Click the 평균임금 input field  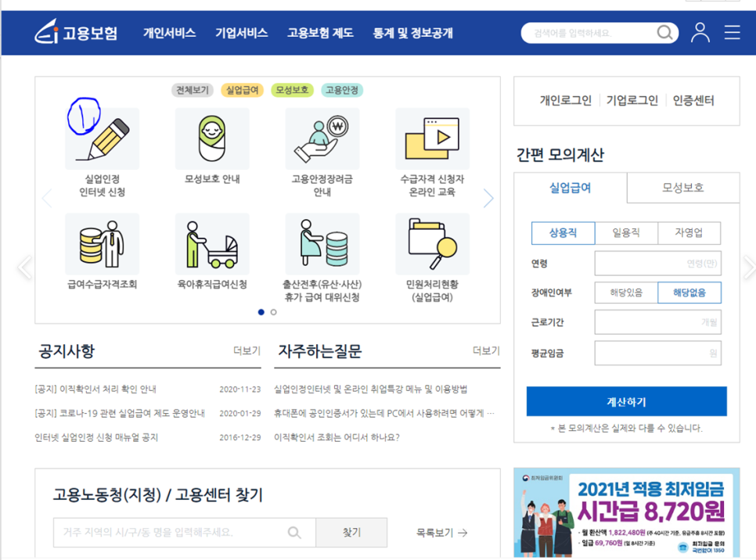click(657, 354)
